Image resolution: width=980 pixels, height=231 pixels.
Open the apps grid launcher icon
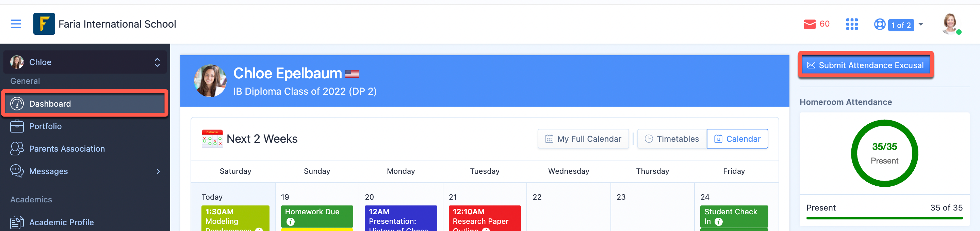point(851,25)
